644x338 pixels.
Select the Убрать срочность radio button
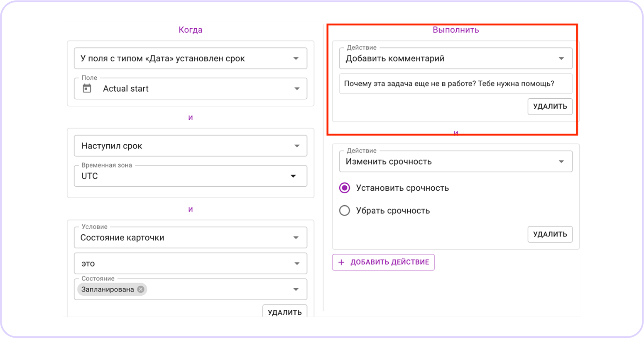345,211
